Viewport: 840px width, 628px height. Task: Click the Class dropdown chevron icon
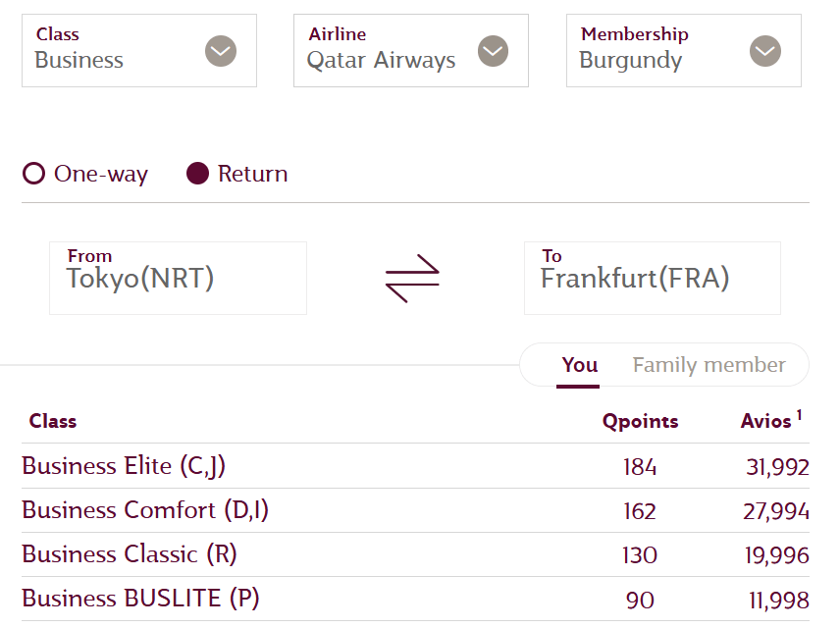coord(221,50)
